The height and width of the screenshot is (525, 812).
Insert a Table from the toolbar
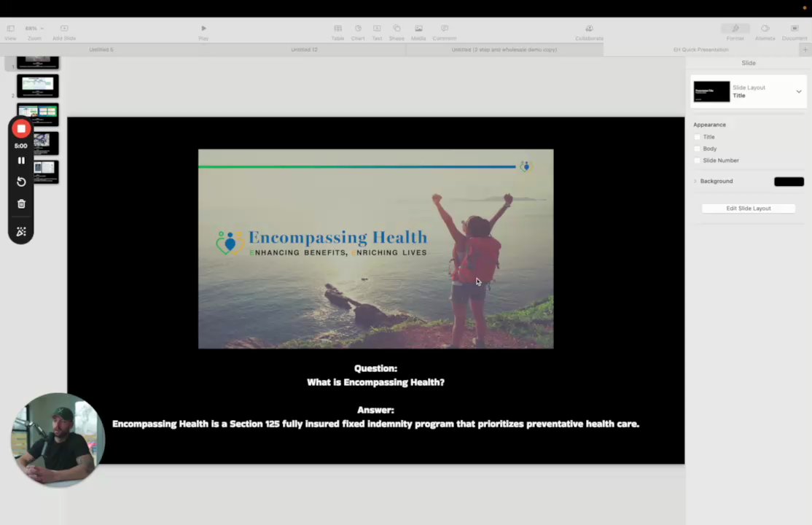coord(337,31)
